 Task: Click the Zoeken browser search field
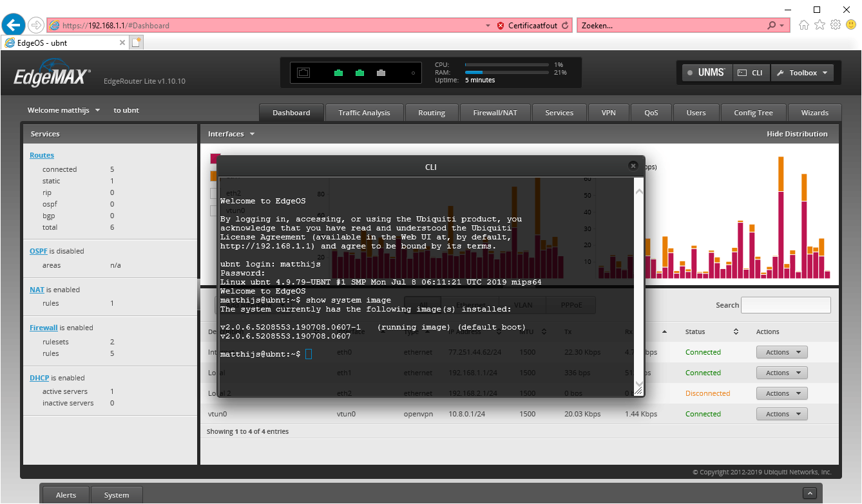[x=671, y=26]
